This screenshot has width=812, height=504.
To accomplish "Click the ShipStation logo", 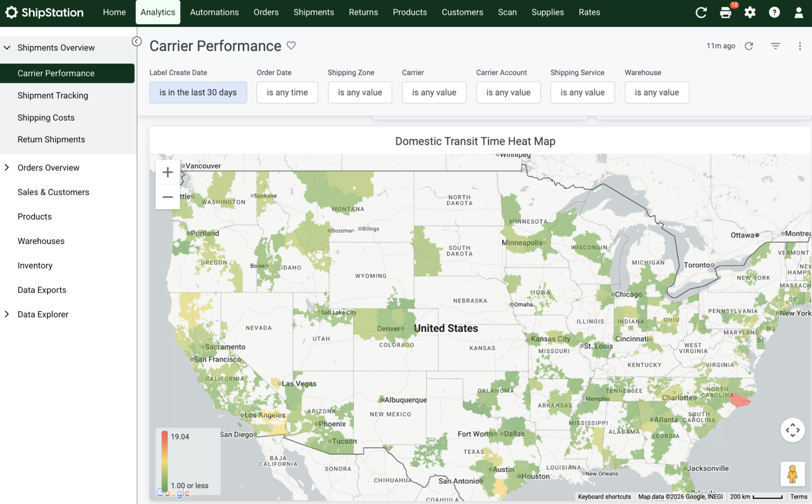I will pyautogui.click(x=44, y=12).
